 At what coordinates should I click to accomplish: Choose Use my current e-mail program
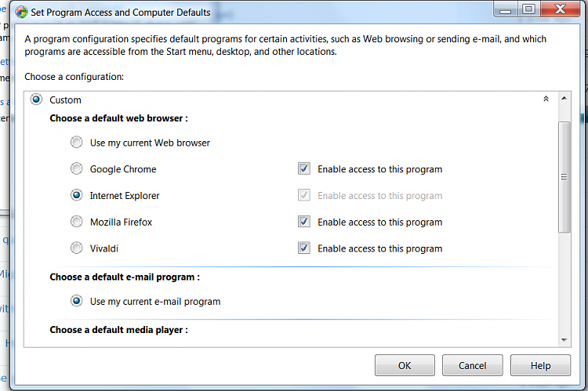click(x=77, y=301)
